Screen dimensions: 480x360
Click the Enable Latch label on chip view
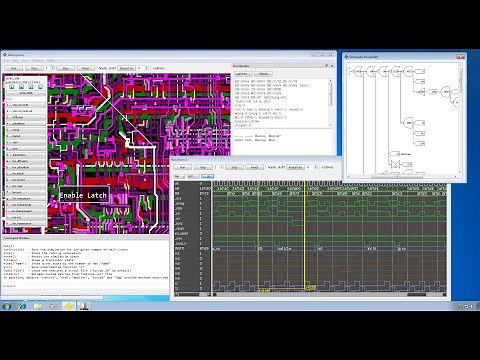(x=83, y=195)
